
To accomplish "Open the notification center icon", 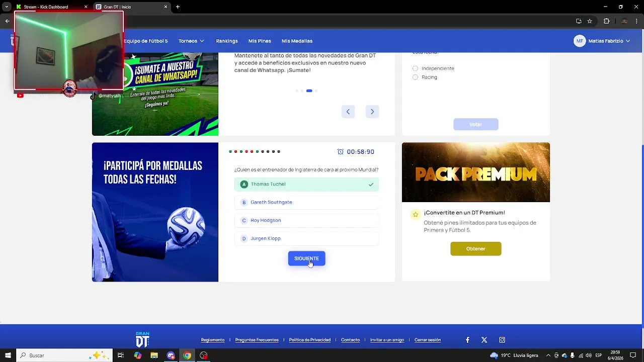I will click(x=634, y=355).
